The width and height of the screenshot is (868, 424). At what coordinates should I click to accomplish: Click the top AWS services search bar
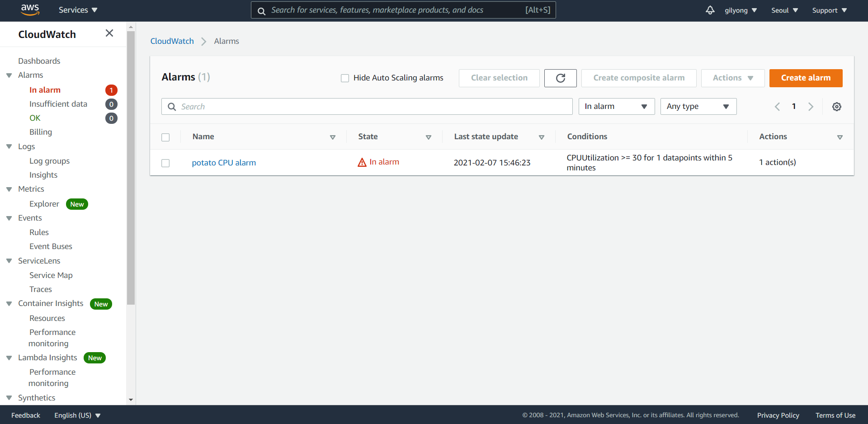[403, 10]
